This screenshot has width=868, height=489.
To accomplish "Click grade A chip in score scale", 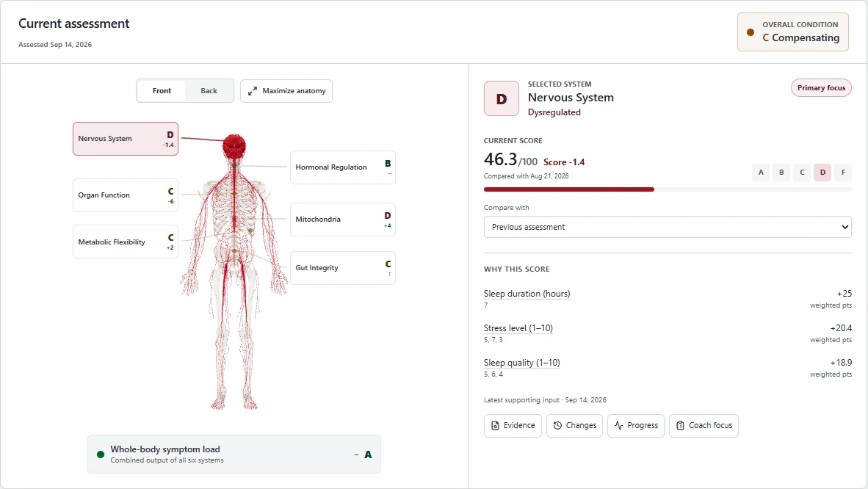I will tap(762, 173).
